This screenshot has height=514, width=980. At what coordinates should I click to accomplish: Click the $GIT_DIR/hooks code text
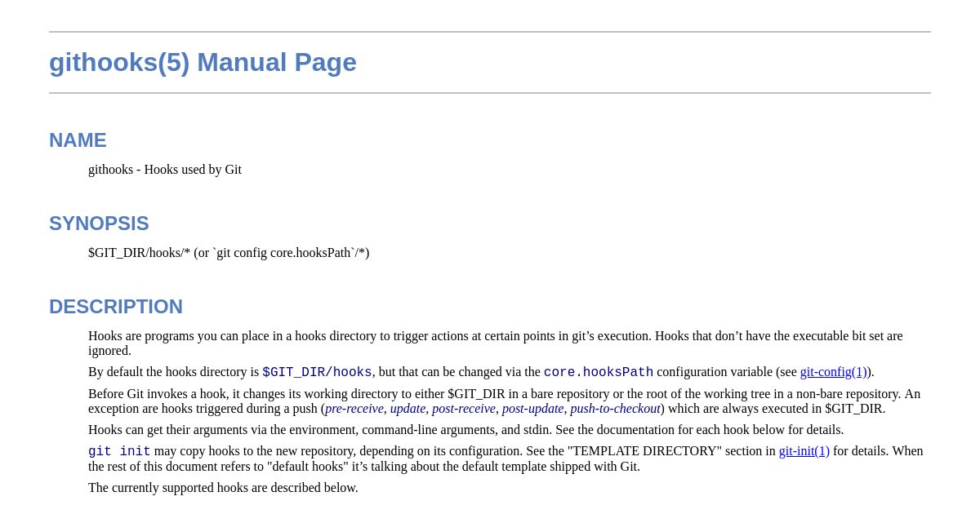317,373
